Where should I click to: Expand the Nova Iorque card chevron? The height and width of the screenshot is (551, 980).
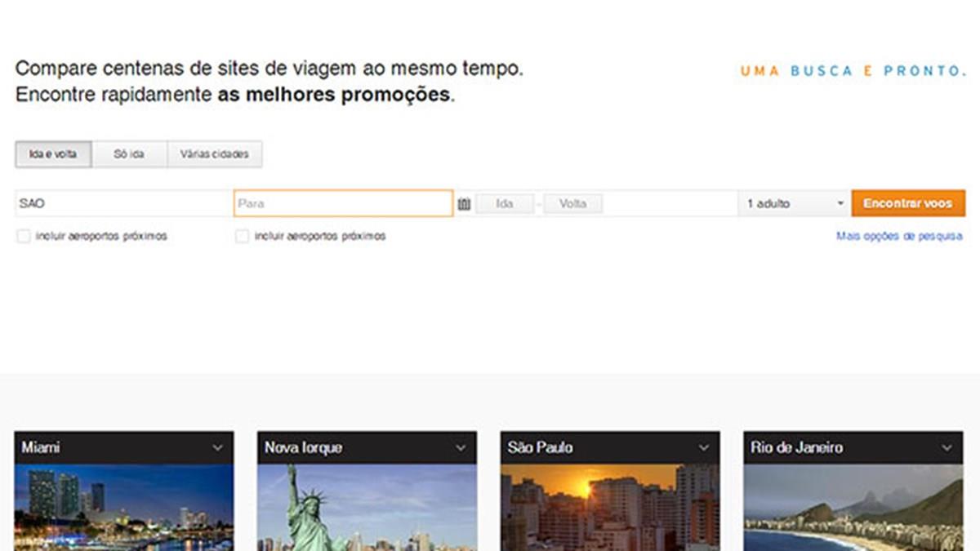(x=461, y=448)
